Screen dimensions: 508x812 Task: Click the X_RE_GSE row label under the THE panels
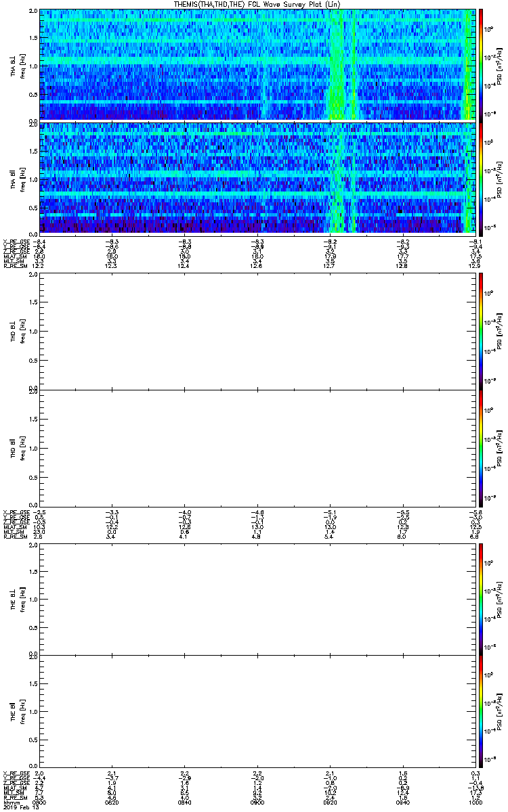tap(16, 773)
